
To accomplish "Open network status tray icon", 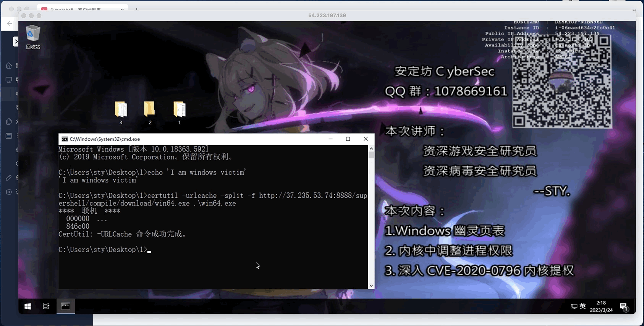I will [x=574, y=307].
